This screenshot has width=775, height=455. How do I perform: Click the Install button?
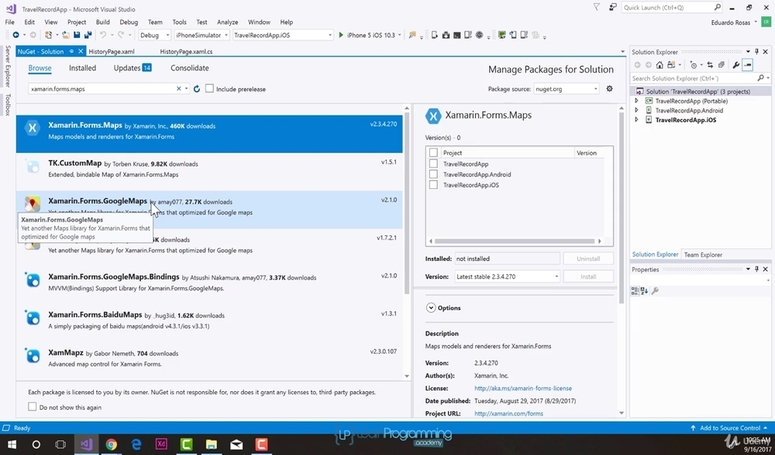pyautogui.click(x=588, y=277)
